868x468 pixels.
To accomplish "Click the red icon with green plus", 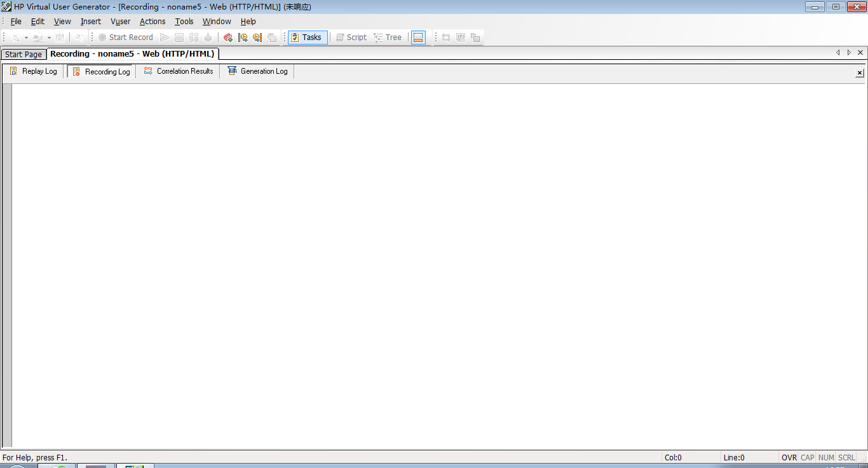I will pos(228,38).
